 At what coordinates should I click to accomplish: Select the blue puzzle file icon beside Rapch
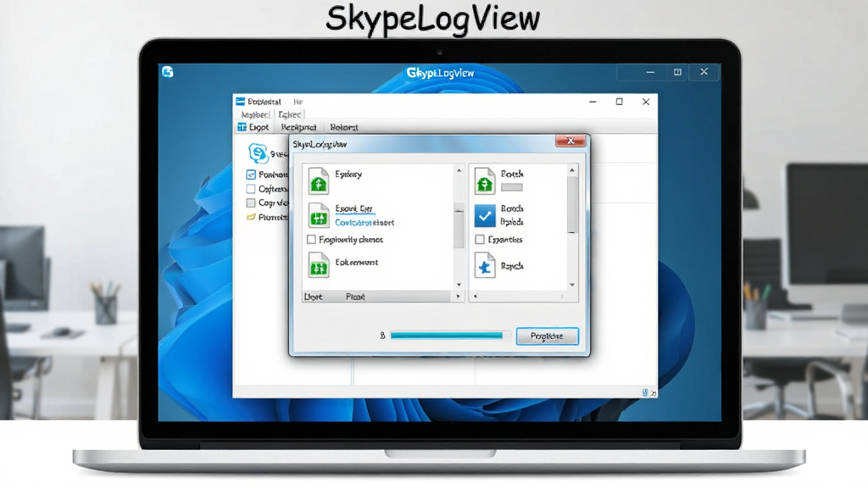485,264
